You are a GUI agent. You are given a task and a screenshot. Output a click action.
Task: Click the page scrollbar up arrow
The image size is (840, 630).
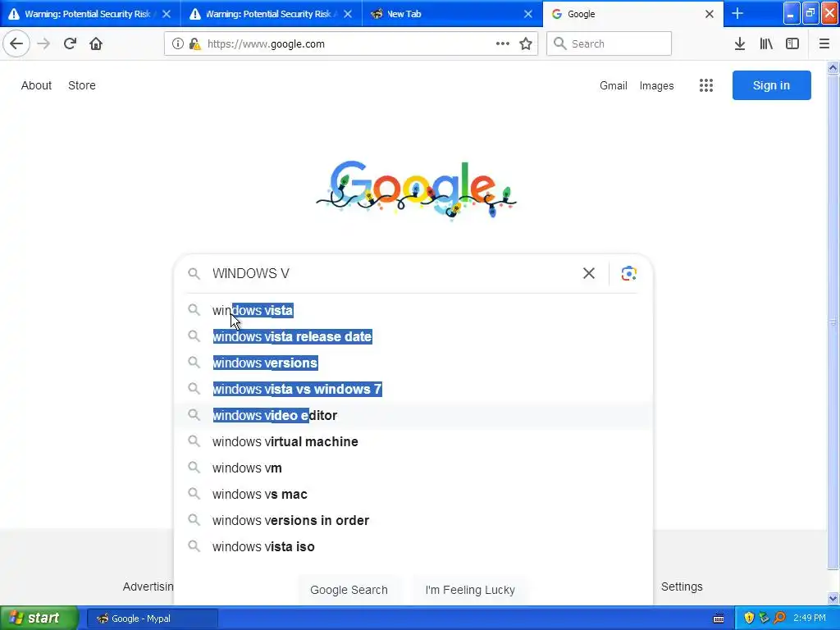pos(833,68)
